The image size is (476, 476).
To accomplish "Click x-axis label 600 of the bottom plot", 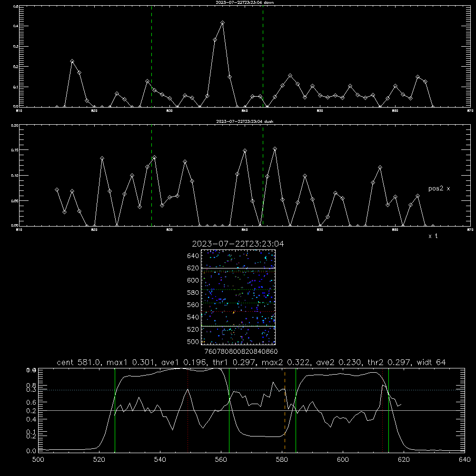I will [343, 460].
